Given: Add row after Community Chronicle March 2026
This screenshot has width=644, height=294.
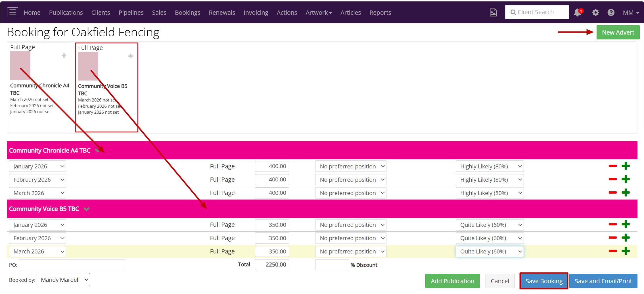Looking at the screenshot, I should click(x=626, y=193).
